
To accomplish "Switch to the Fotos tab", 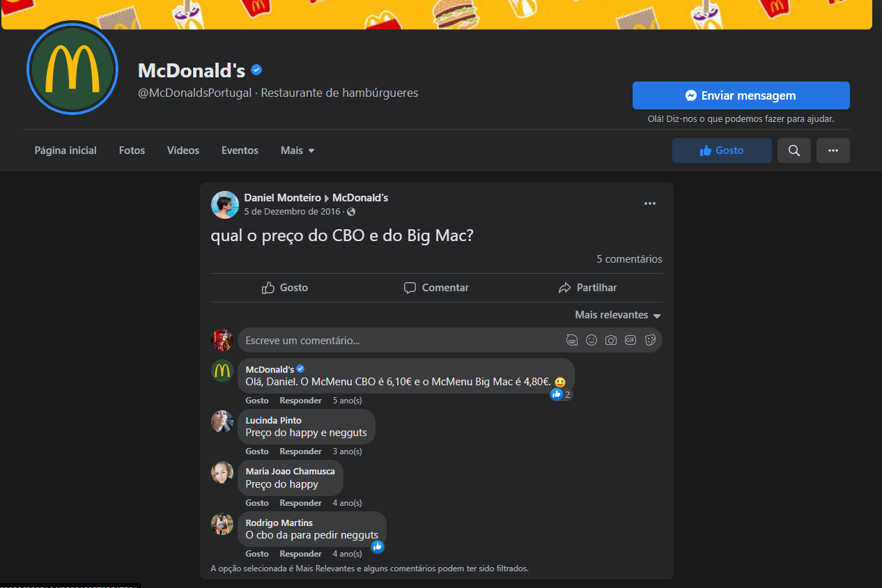I will (132, 150).
